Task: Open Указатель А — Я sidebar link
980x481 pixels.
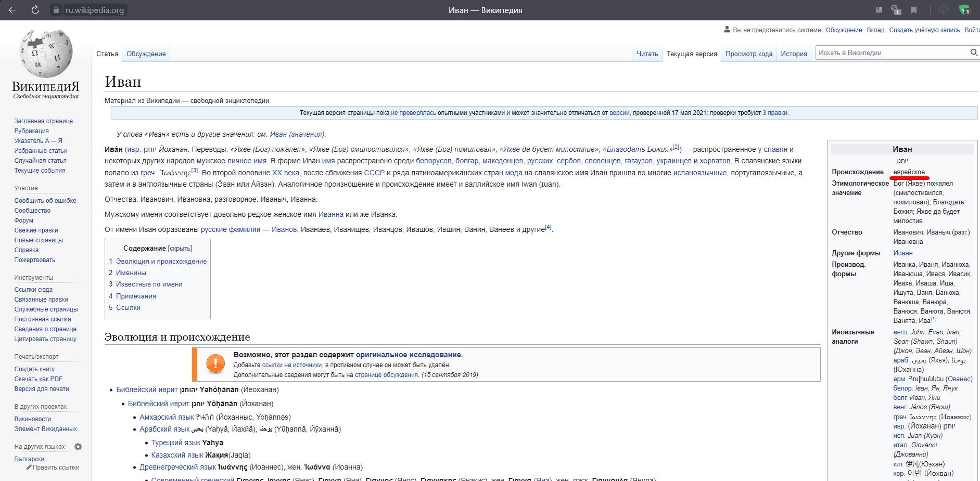Action: [39, 141]
